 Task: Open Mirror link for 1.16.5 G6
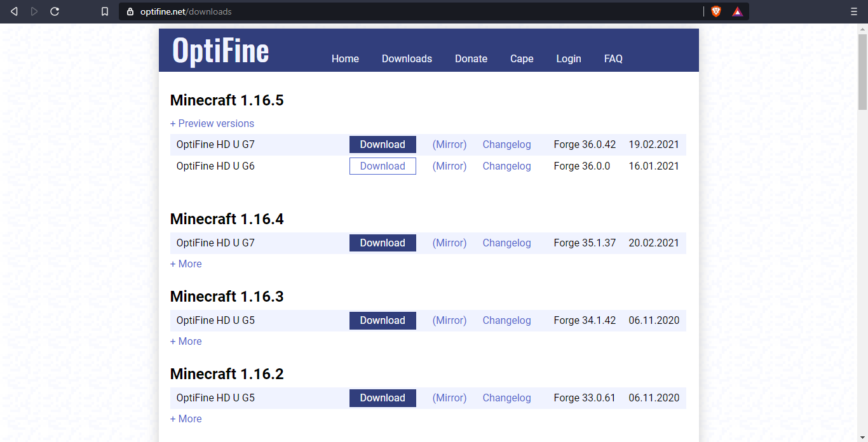click(450, 166)
